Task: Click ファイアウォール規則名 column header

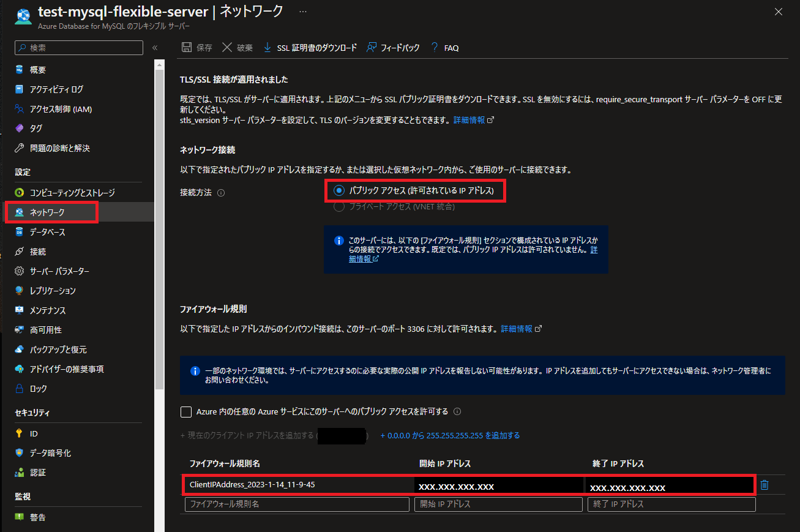Action: (225, 464)
